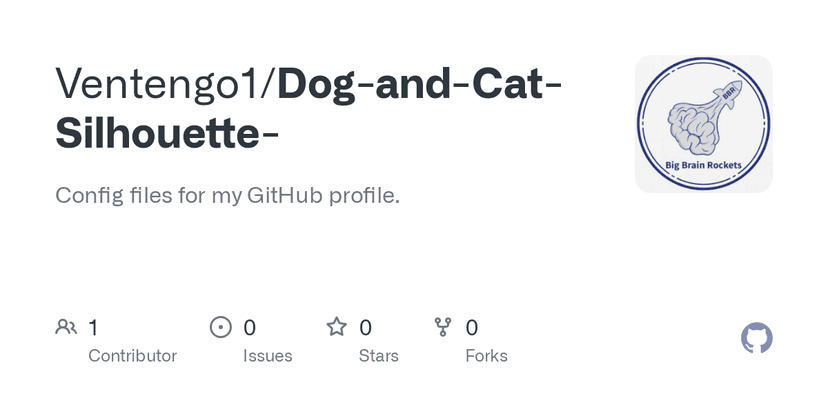Select the Stars label

pos(379,356)
